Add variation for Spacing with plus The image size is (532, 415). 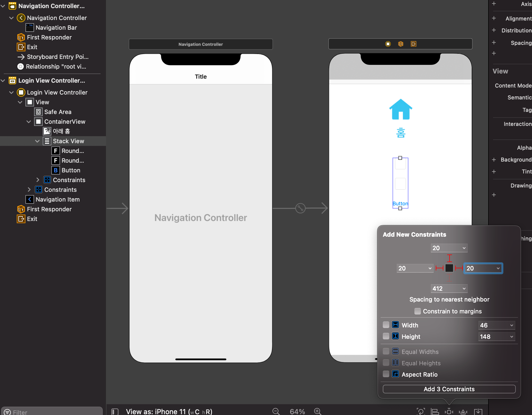(x=494, y=42)
